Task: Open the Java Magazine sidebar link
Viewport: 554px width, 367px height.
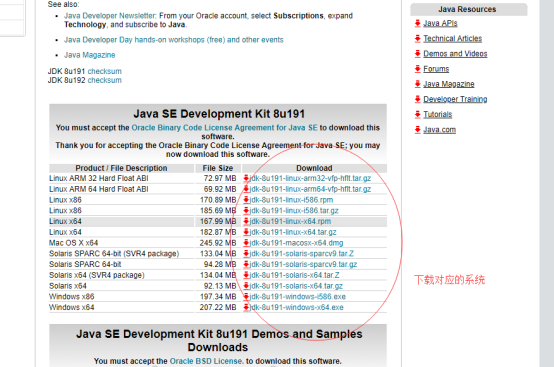Action: 449,84
